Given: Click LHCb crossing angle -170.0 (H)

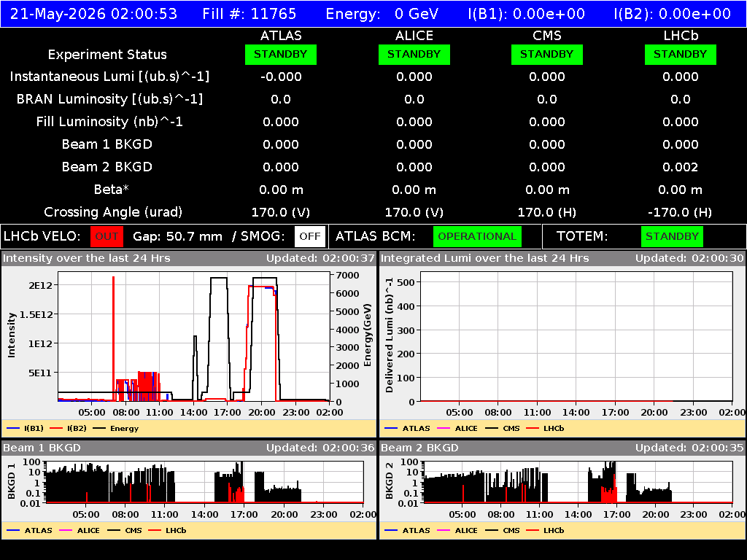Looking at the screenshot, I should pyautogui.click(x=680, y=212).
